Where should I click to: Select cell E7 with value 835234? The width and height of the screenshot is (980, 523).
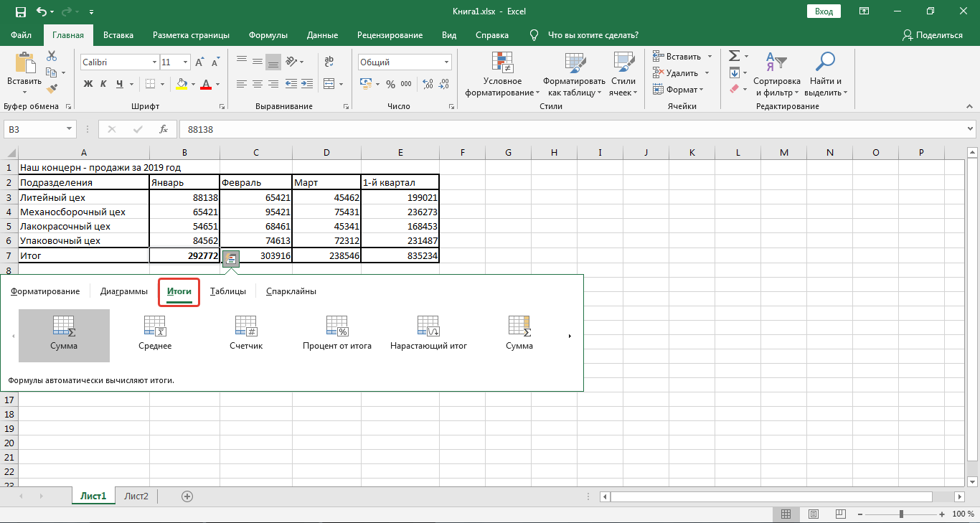coord(400,255)
